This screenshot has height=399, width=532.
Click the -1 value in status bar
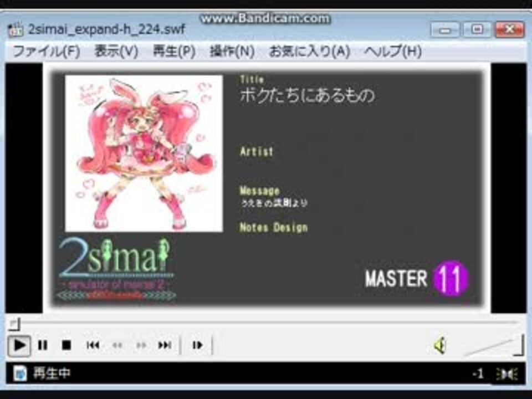click(478, 374)
